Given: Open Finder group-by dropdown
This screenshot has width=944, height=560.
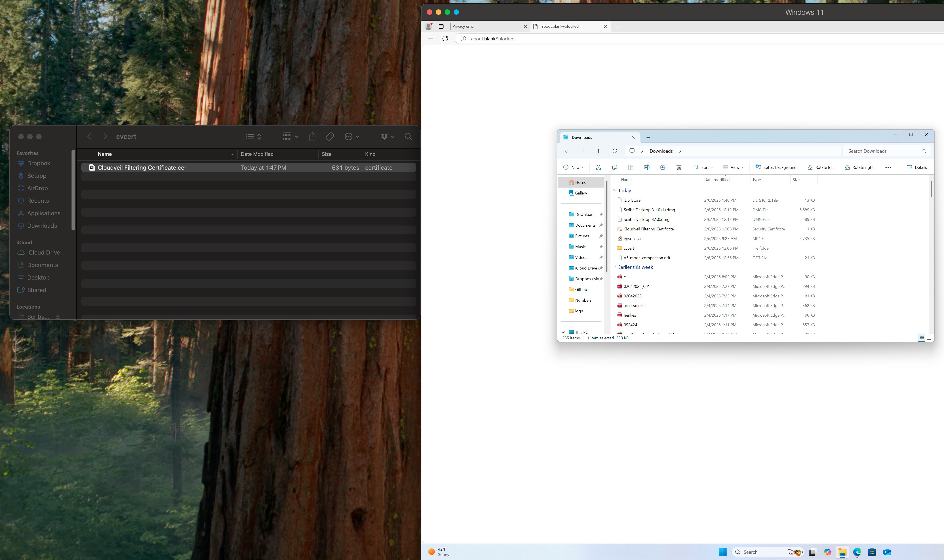Looking at the screenshot, I should (291, 137).
